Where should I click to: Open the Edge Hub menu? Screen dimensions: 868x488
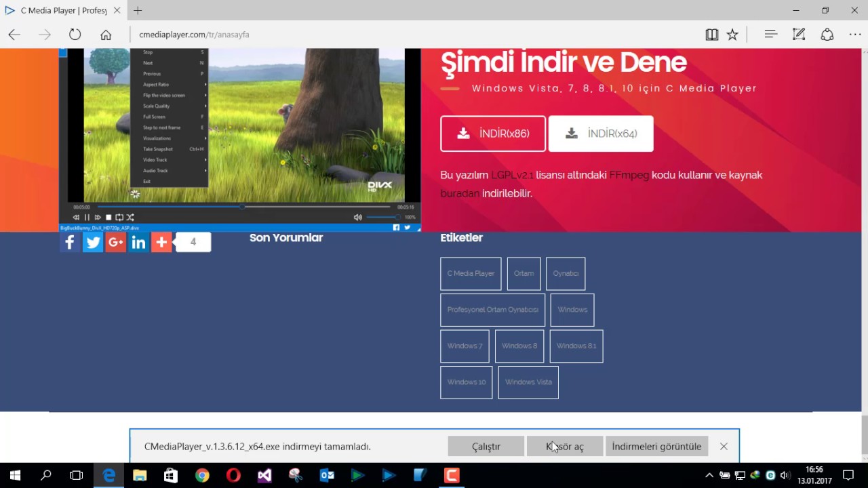click(x=770, y=34)
